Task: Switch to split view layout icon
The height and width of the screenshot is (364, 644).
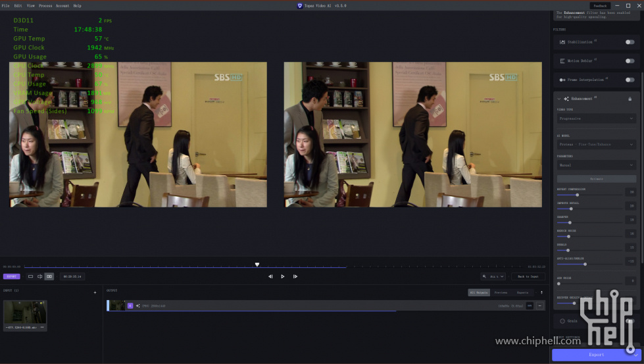Action: point(40,276)
